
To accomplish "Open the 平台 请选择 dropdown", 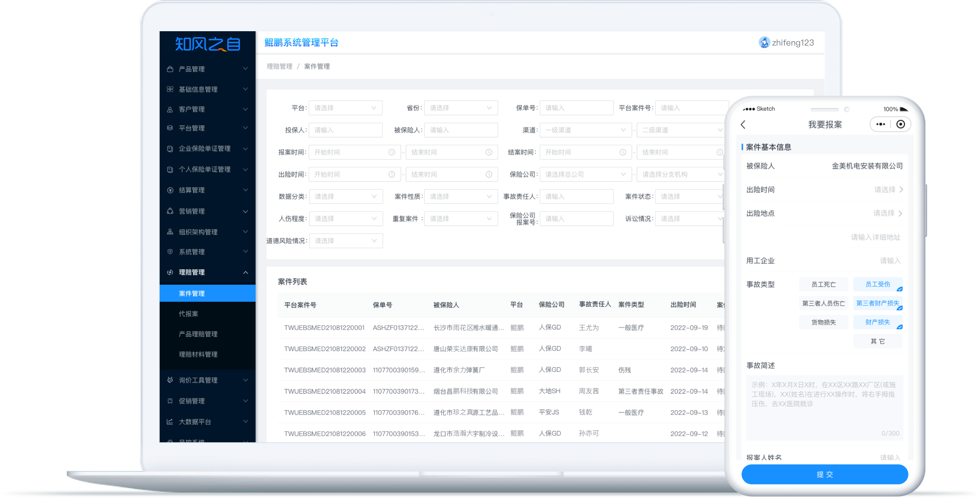I will click(346, 108).
